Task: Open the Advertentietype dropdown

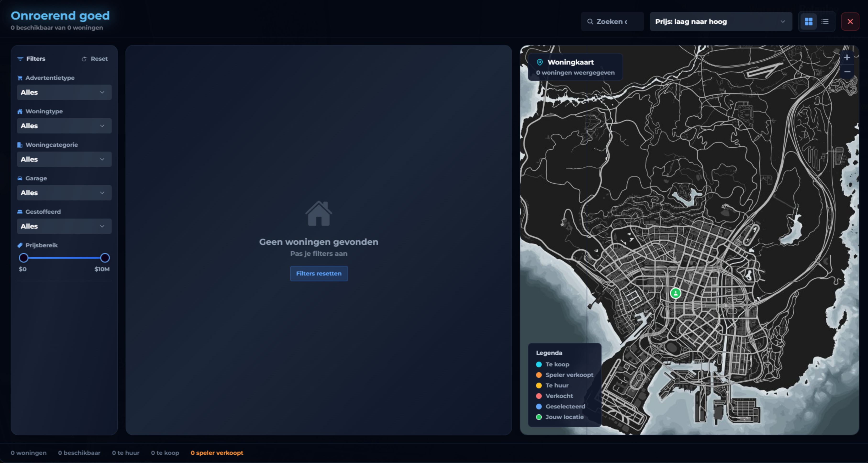Action: tap(64, 92)
